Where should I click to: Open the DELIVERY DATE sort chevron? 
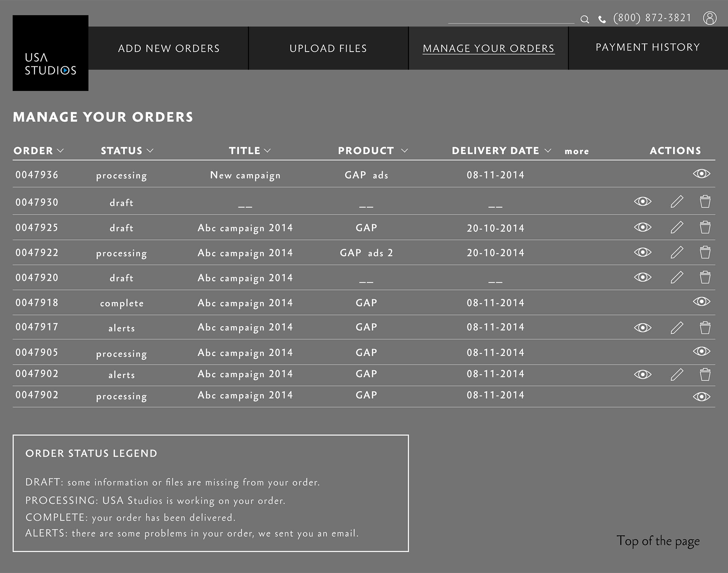click(x=548, y=151)
